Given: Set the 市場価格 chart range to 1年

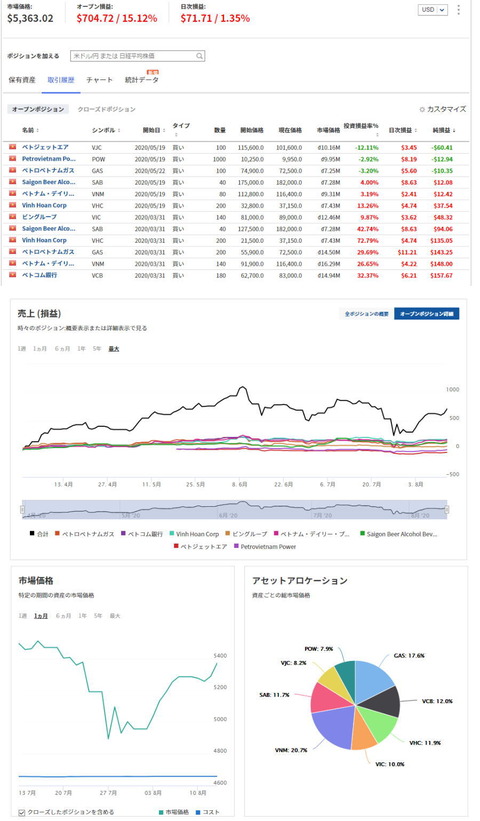Looking at the screenshot, I should click(x=82, y=616).
